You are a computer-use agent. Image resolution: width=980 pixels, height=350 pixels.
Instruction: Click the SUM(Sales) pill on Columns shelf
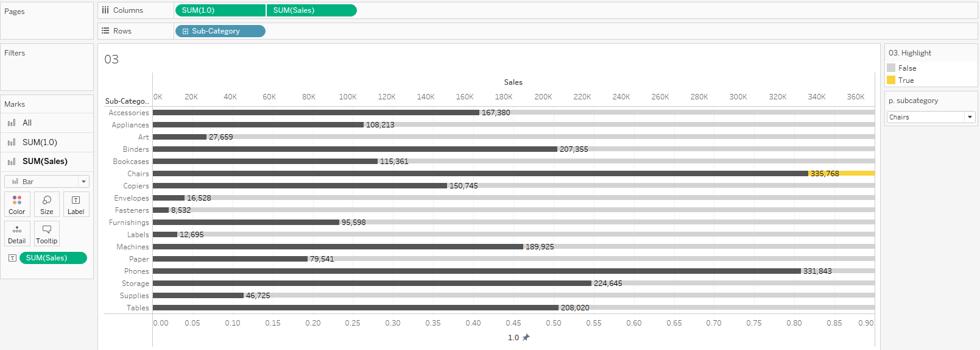311,10
